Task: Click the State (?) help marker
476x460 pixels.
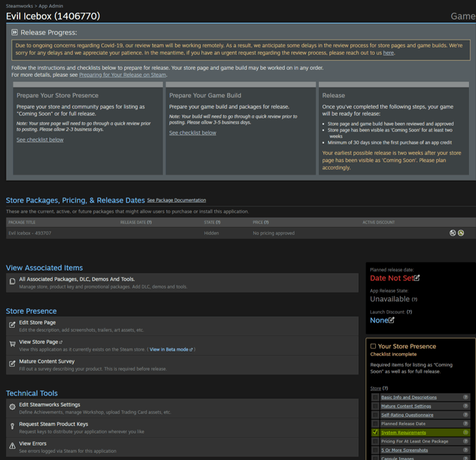Action: 218,222
